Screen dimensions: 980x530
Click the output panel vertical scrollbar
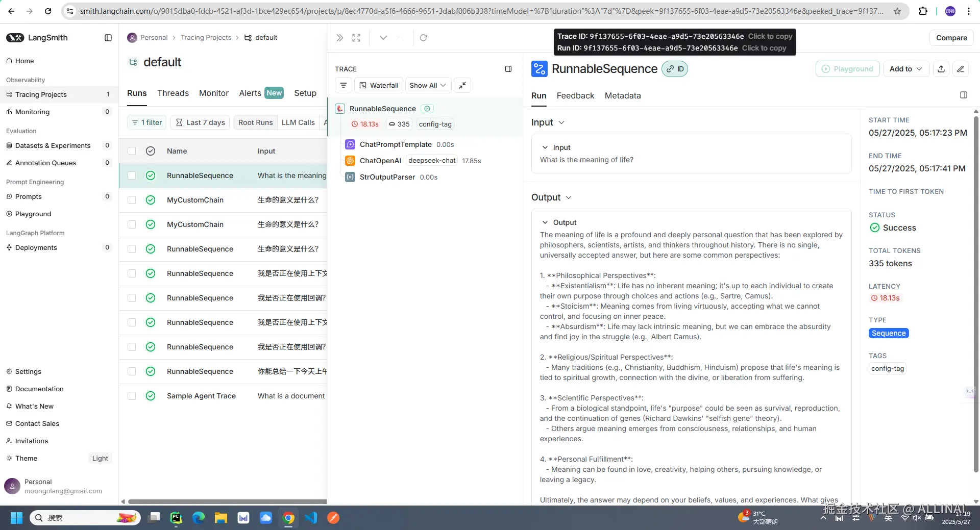[976, 293]
